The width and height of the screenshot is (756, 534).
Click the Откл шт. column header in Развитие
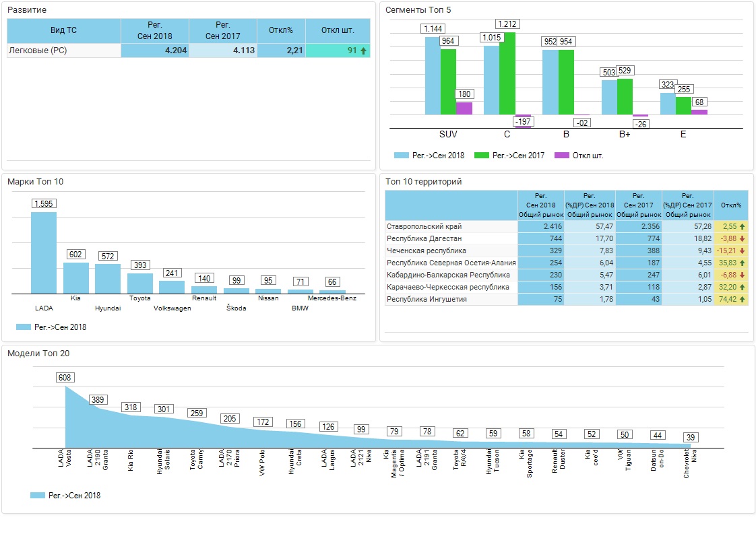tap(338, 31)
